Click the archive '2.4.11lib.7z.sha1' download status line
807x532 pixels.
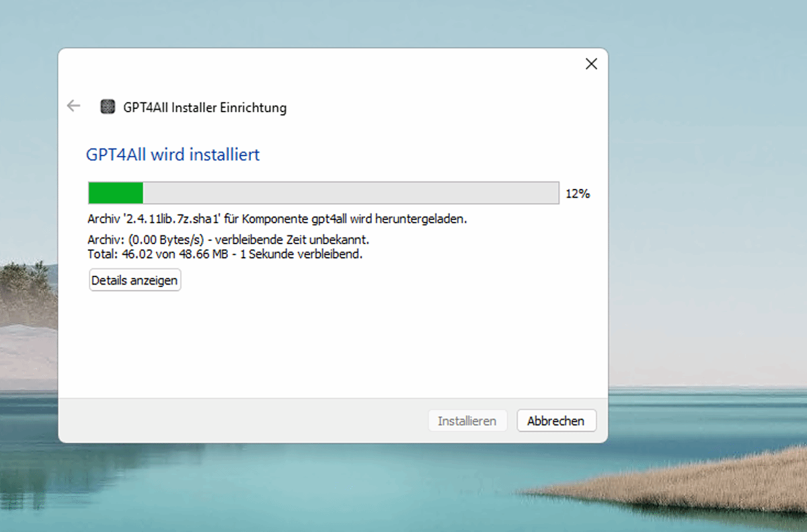tap(277, 219)
